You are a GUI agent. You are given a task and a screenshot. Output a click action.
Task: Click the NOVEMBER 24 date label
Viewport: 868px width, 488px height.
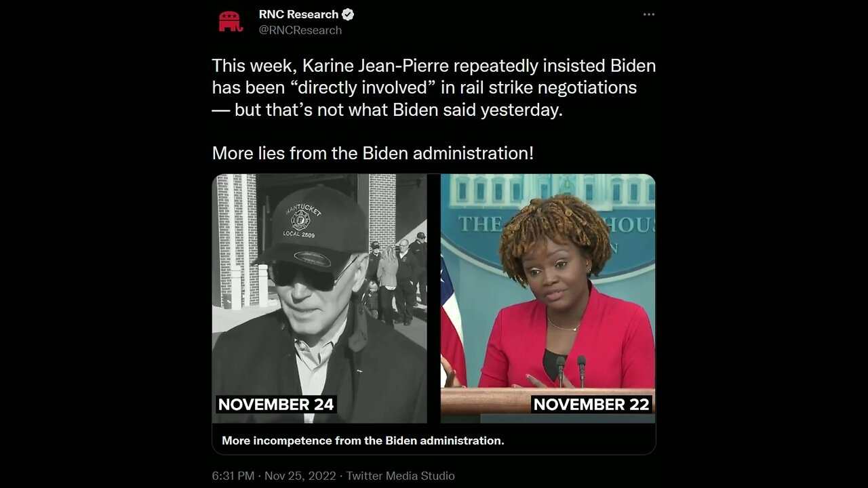coord(276,405)
